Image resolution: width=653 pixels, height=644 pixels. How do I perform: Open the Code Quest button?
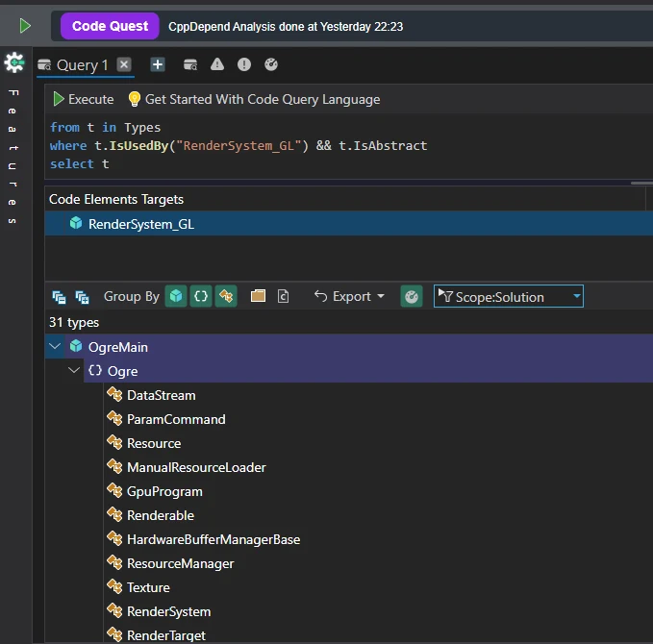tap(110, 26)
